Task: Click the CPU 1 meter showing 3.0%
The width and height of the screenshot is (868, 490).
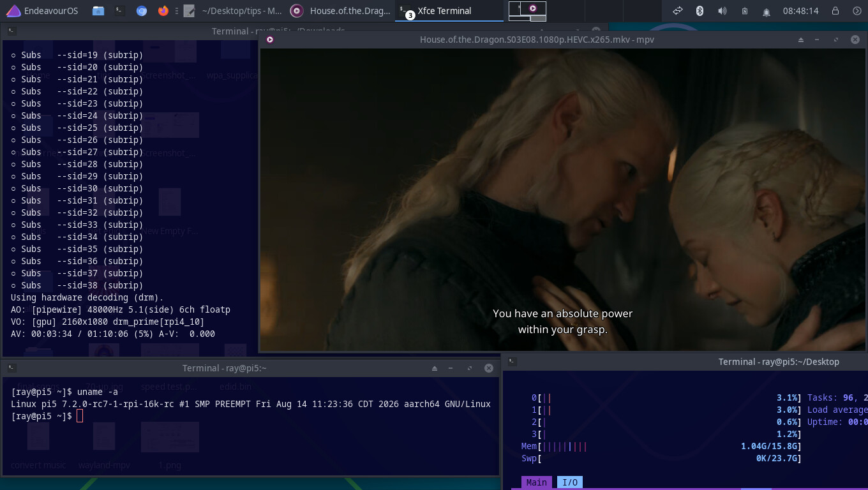Action: tap(666, 410)
